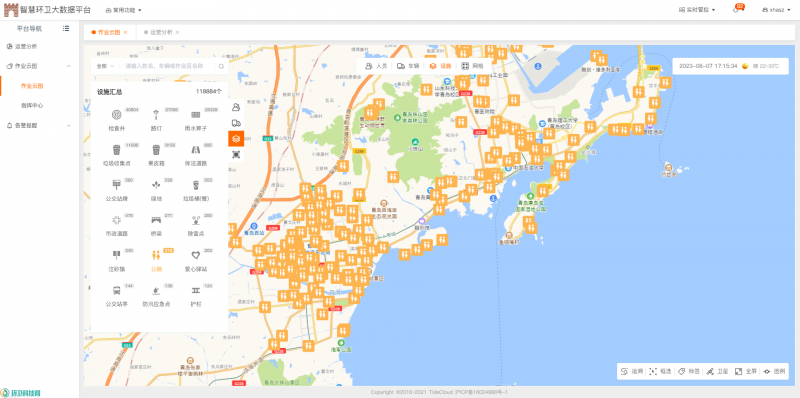
Task: Select the 桥梁 bridge facility icon
Action: coord(156,220)
